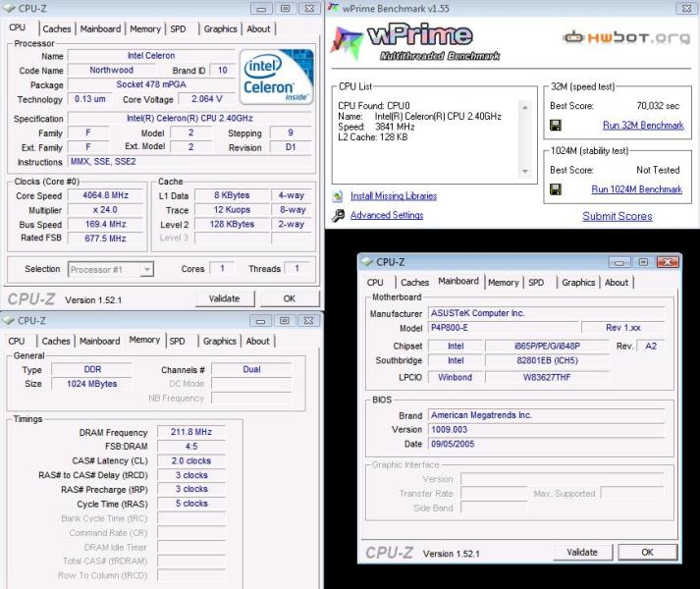This screenshot has height=589, width=700.
Task: Click the wPrime logo graphic
Action: point(415,43)
